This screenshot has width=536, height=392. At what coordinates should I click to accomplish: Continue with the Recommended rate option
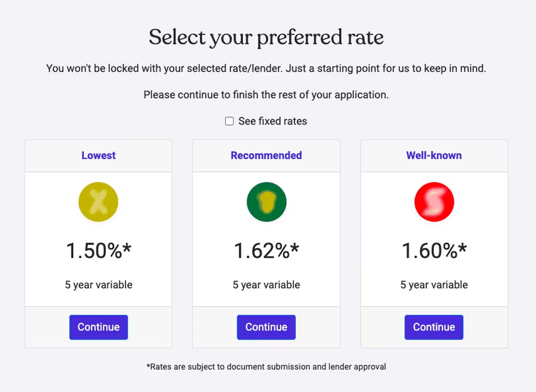point(266,327)
